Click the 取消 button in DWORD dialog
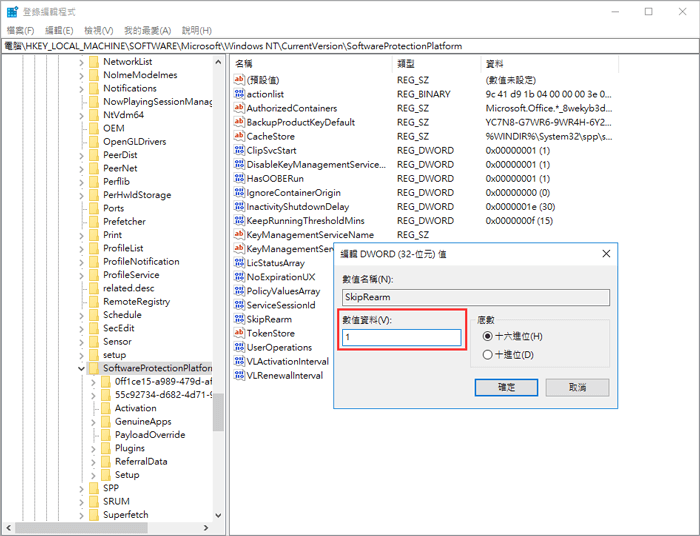This screenshot has height=536, width=700. (x=577, y=387)
